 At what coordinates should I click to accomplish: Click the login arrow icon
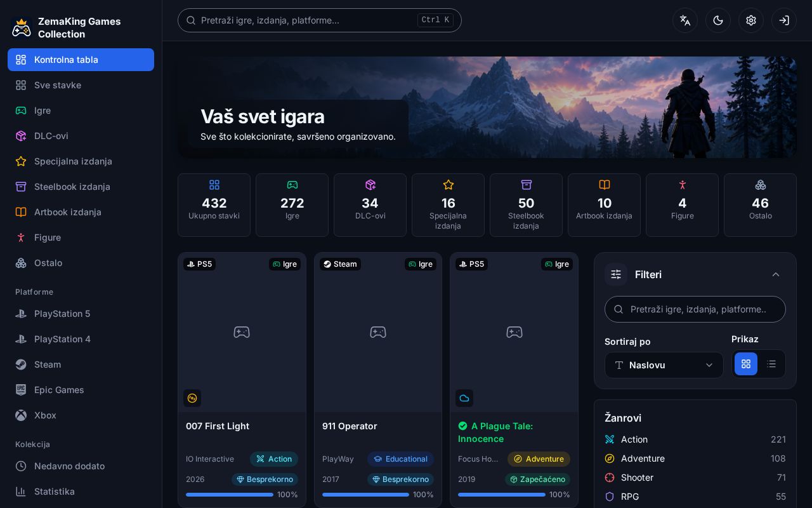pyautogui.click(x=784, y=20)
